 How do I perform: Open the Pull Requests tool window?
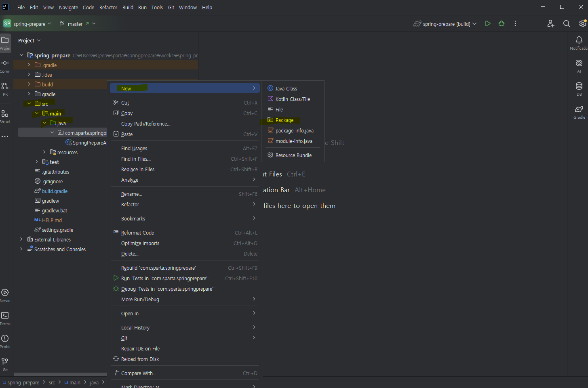point(5,86)
